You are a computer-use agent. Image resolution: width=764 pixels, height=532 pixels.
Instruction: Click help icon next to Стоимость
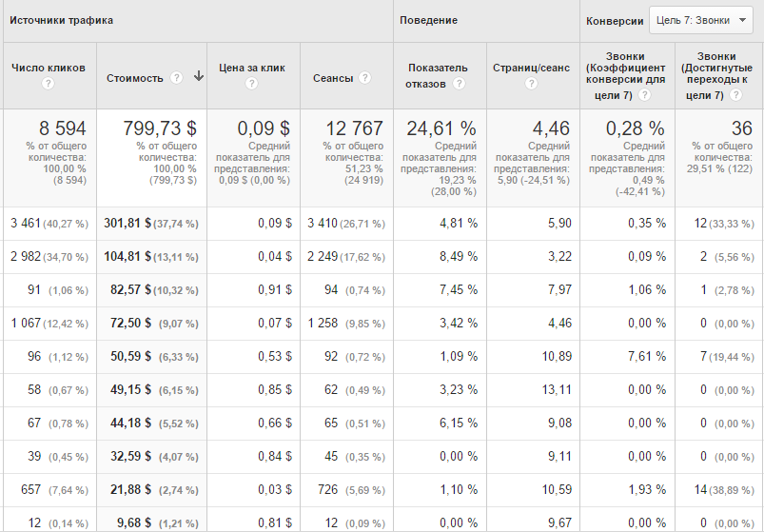click(176, 77)
